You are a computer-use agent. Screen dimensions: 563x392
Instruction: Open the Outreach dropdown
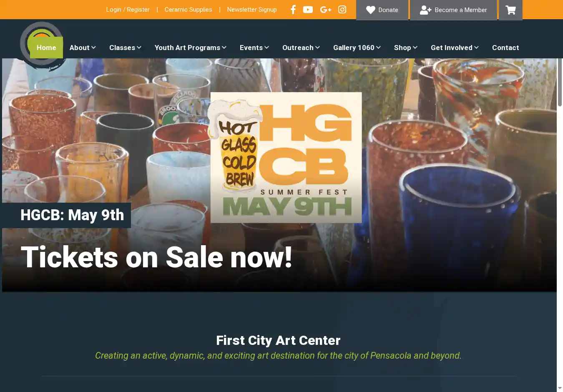coord(301,48)
